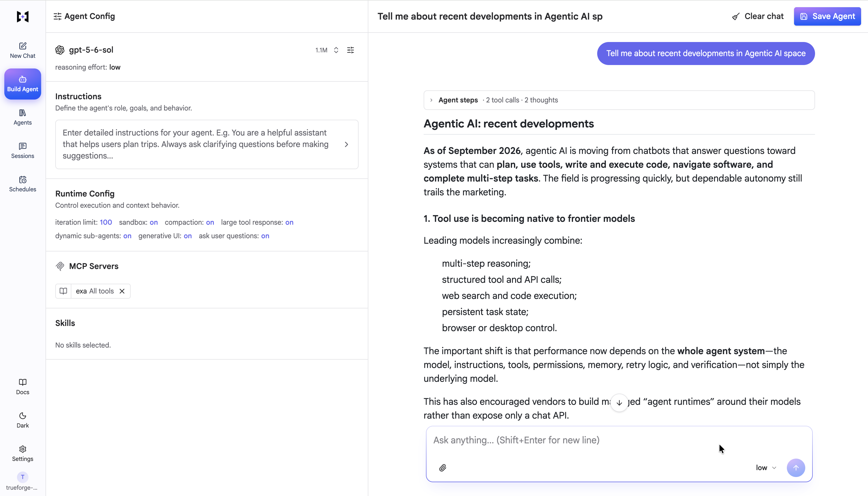Open Docs from the sidebar
The height and width of the screenshot is (496, 868).
pyautogui.click(x=22, y=387)
